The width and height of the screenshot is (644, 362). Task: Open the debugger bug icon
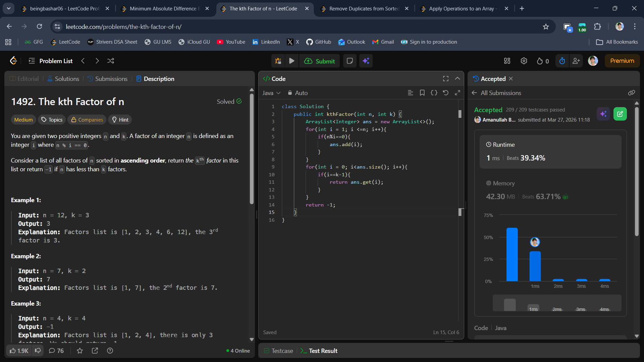[278, 61]
